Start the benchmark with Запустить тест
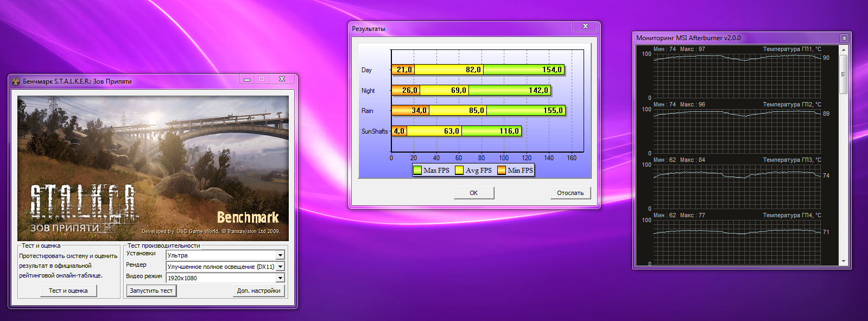 (151, 291)
